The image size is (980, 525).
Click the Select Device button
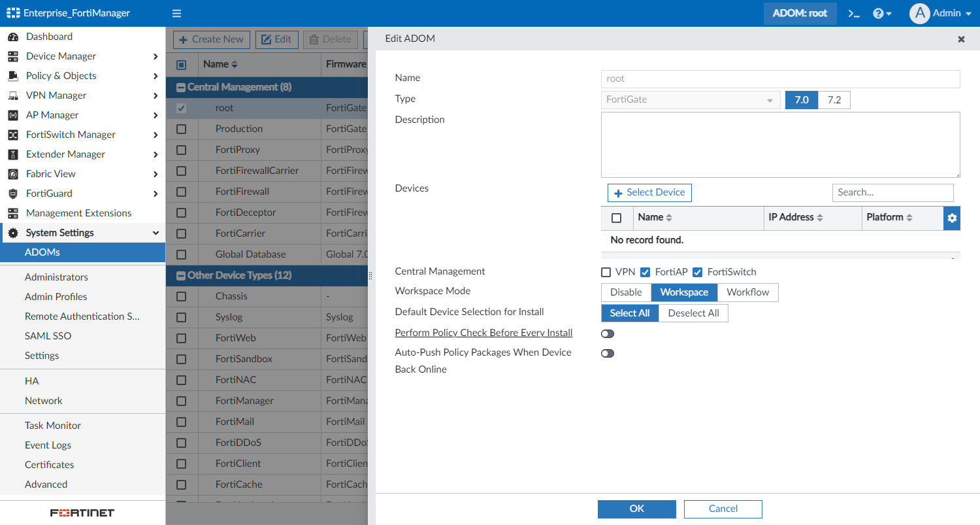649,192
